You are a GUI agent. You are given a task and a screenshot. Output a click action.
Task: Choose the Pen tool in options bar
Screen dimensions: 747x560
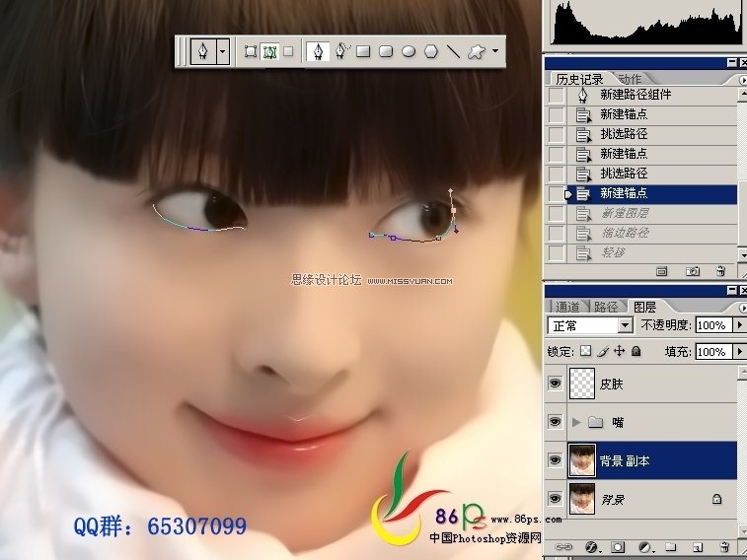pos(318,51)
